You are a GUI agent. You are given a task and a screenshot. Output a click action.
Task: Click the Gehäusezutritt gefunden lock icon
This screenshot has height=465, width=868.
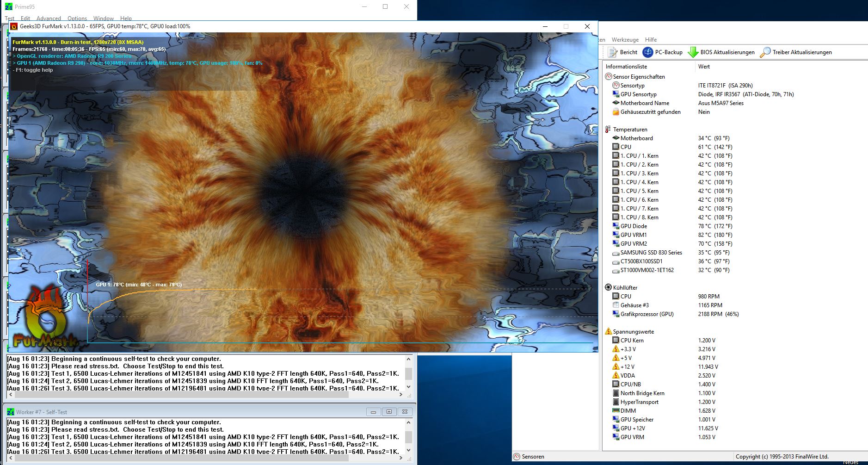(x=616, y=112)
